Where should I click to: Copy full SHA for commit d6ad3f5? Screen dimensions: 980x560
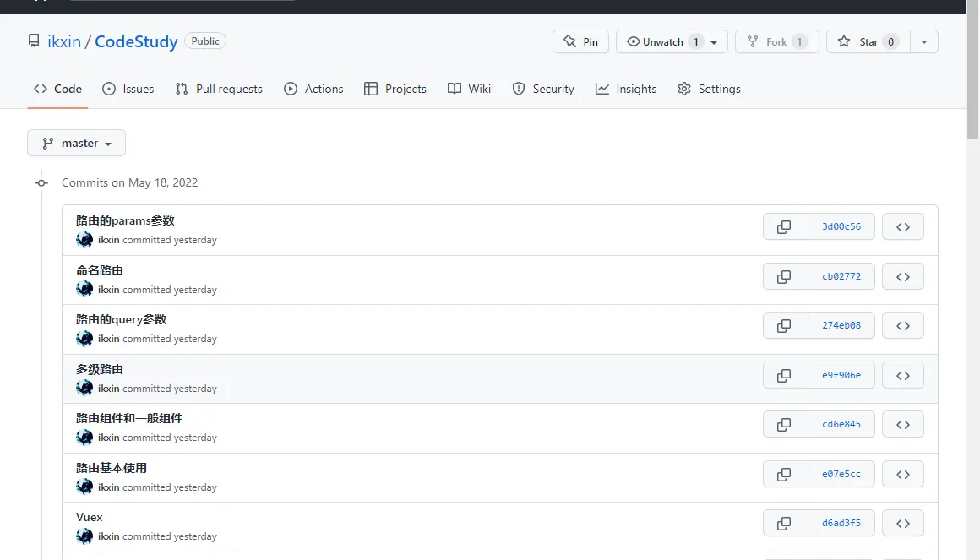click(x=785, y=523)
